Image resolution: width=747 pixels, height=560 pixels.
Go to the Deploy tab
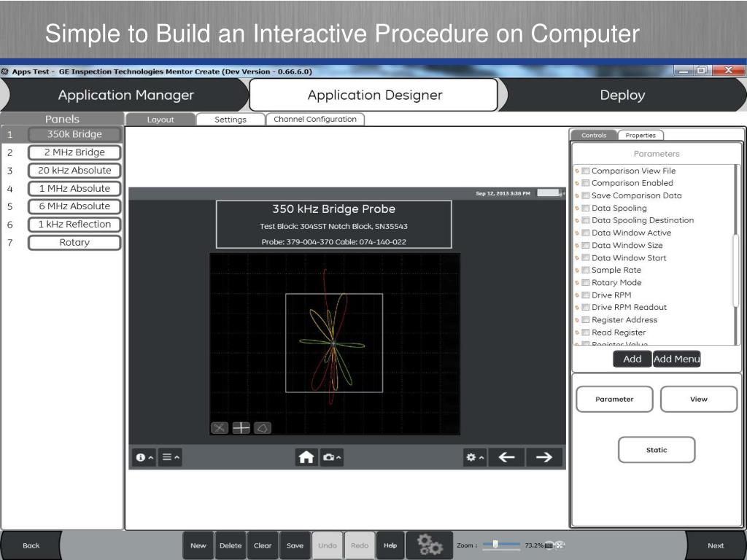[622, 95]
